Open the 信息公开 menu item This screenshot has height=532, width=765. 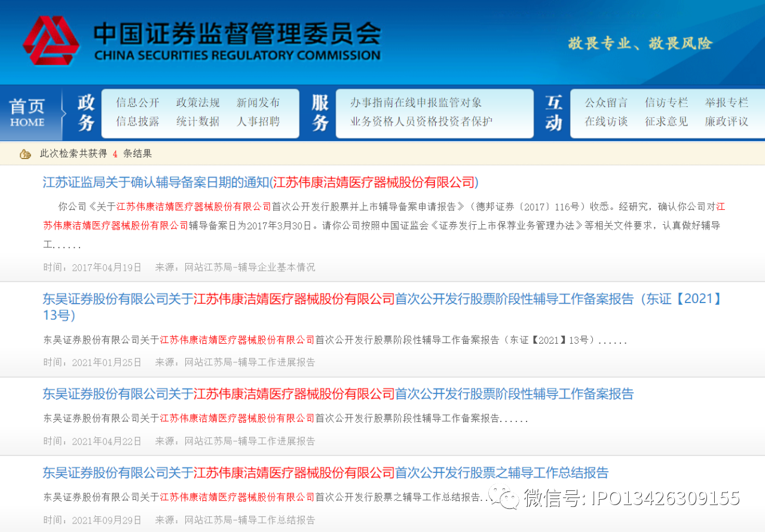(137, 103)
